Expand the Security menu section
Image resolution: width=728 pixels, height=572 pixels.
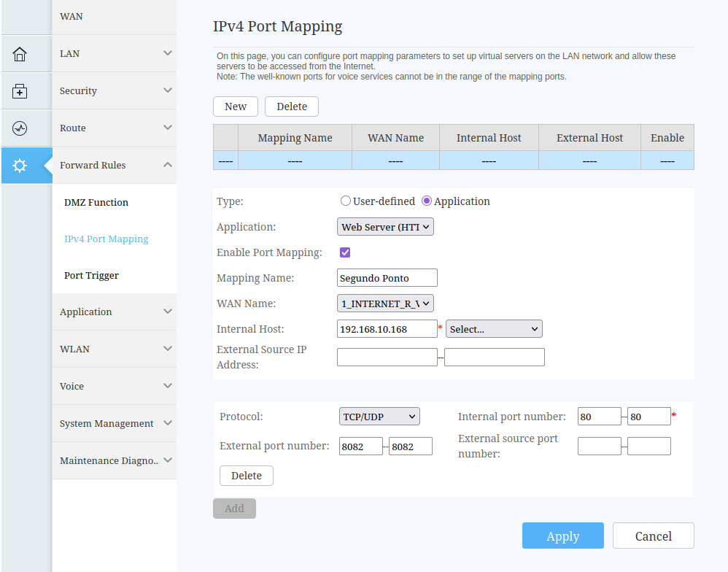tap(167, 90)
